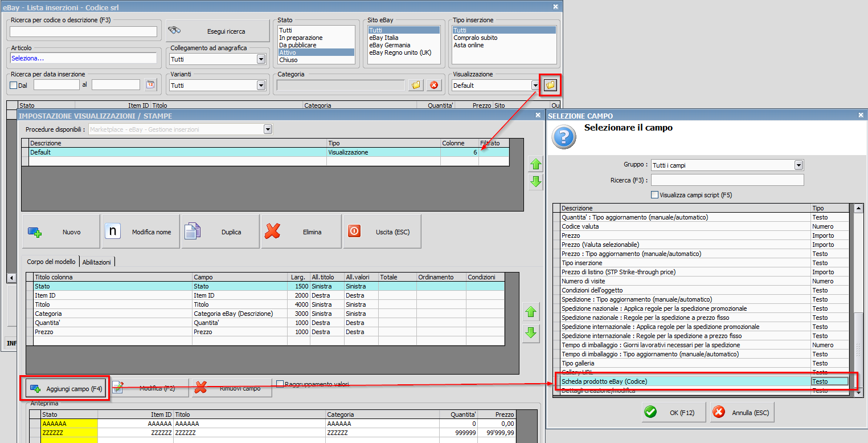Select 'Condizioni dell'oggetto' field row
The image size is (868, 443).
tap(701, 290)
